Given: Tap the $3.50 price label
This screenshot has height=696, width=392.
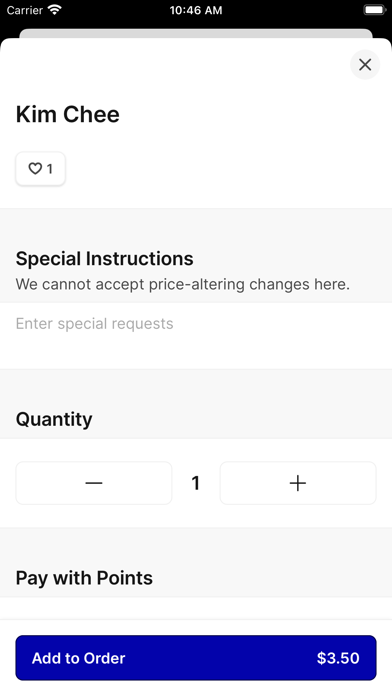Looking at the screenshot, I should click(338, 658).
